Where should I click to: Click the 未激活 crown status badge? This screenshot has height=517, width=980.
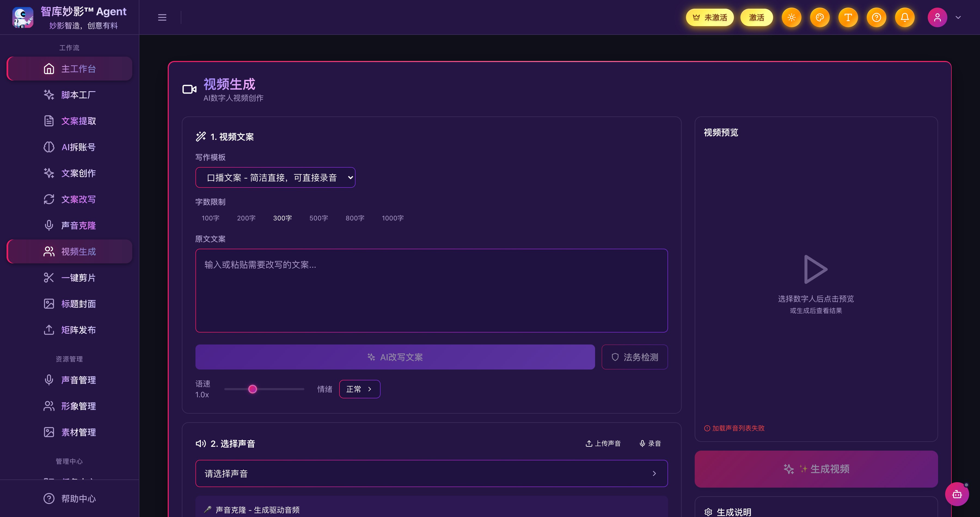click(x=709, y=17)
